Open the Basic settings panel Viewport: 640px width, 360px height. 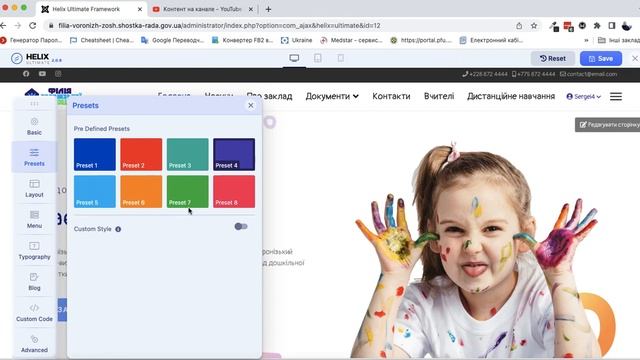[x=34, y=126]
